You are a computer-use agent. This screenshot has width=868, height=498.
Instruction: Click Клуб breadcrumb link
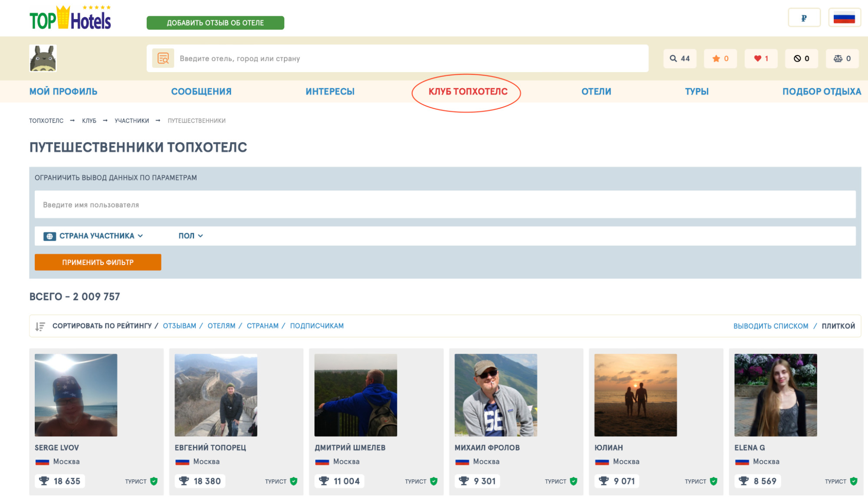[89, 121]
